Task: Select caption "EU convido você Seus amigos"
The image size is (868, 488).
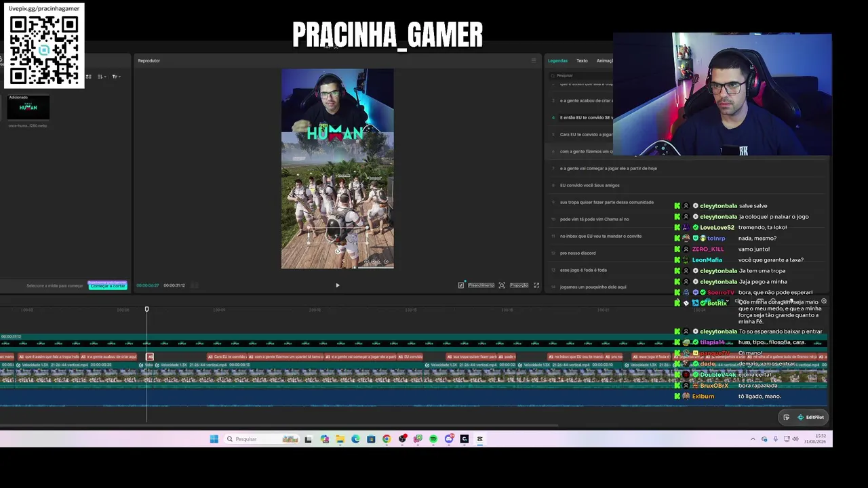Action: [x=589, y=185]
